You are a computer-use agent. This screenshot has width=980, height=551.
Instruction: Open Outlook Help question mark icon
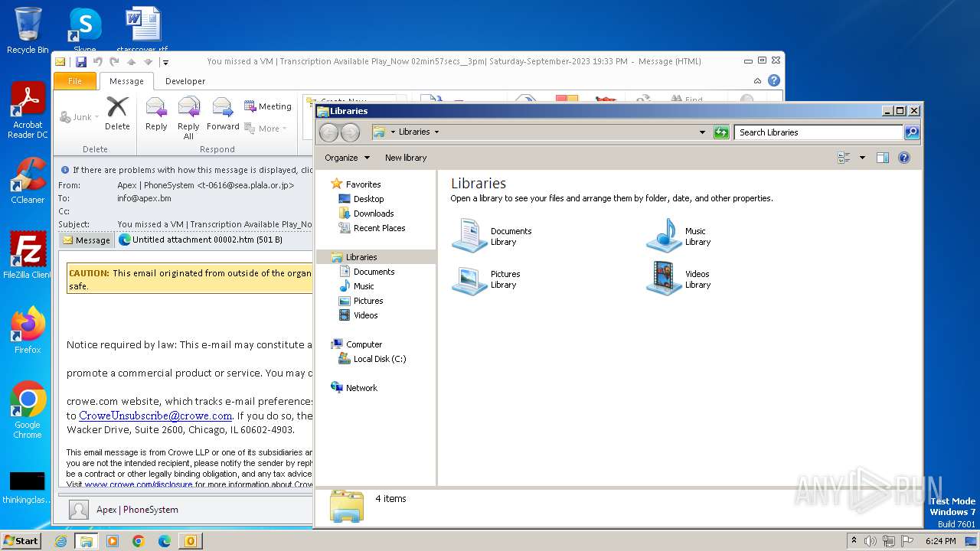click(774, 80)
